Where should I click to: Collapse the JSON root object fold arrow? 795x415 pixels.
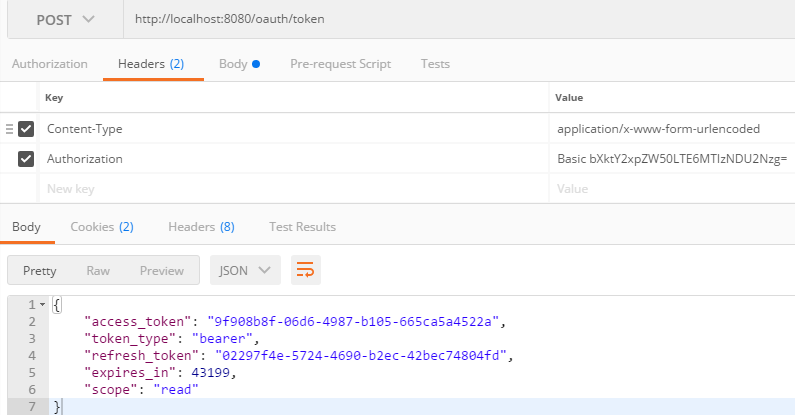(42, 304)
